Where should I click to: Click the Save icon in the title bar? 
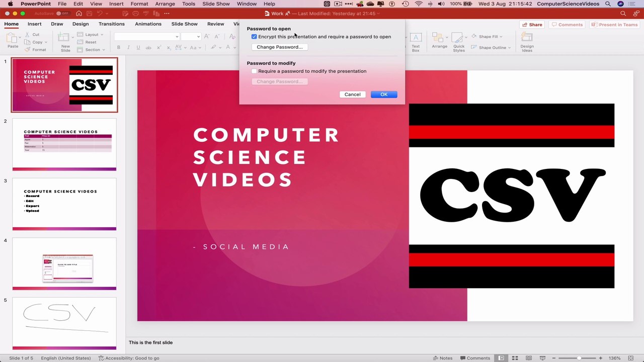[89, 14]
